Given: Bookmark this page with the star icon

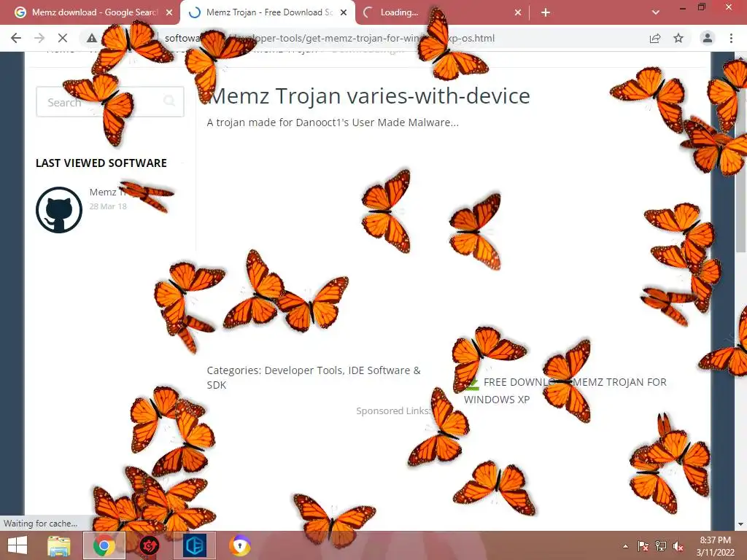Looking at the screenshot, I should coord(678,38).
